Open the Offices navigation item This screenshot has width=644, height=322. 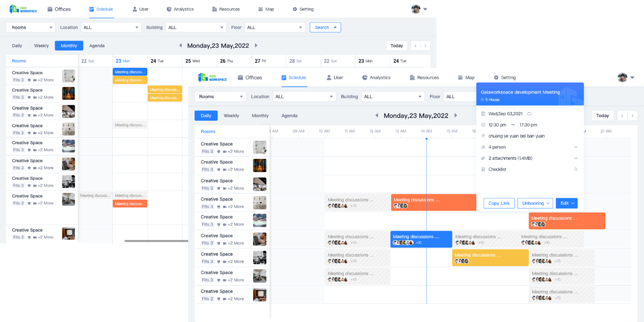pyautogui.click(x=250, y=77)
